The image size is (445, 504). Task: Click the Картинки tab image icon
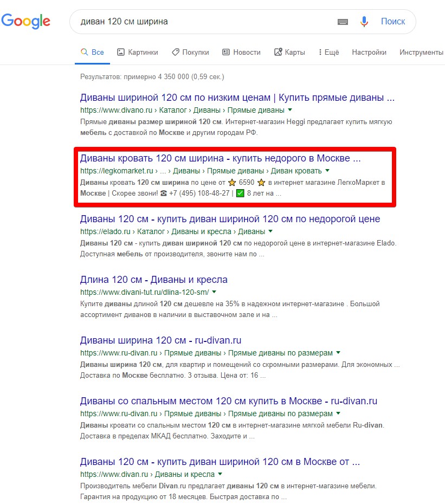(x=120, y=52)
